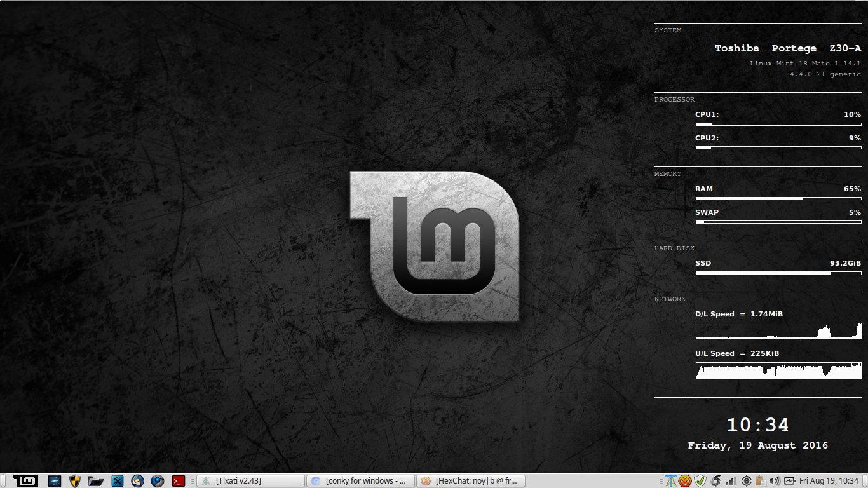Viewport: 868px width, 488px height.
Task: Click the show desktop launcher icon
Action: pyautogui.click(x=55, y=481)
